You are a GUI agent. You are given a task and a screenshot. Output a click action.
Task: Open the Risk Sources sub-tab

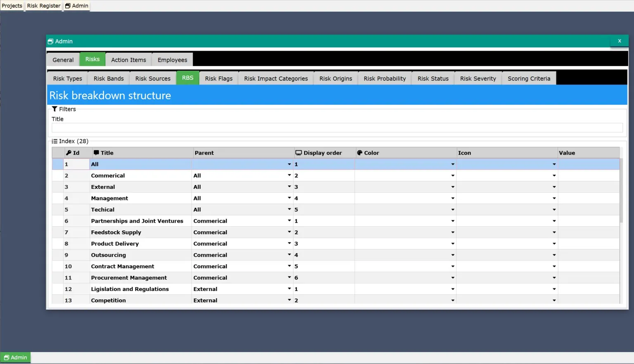153,79
